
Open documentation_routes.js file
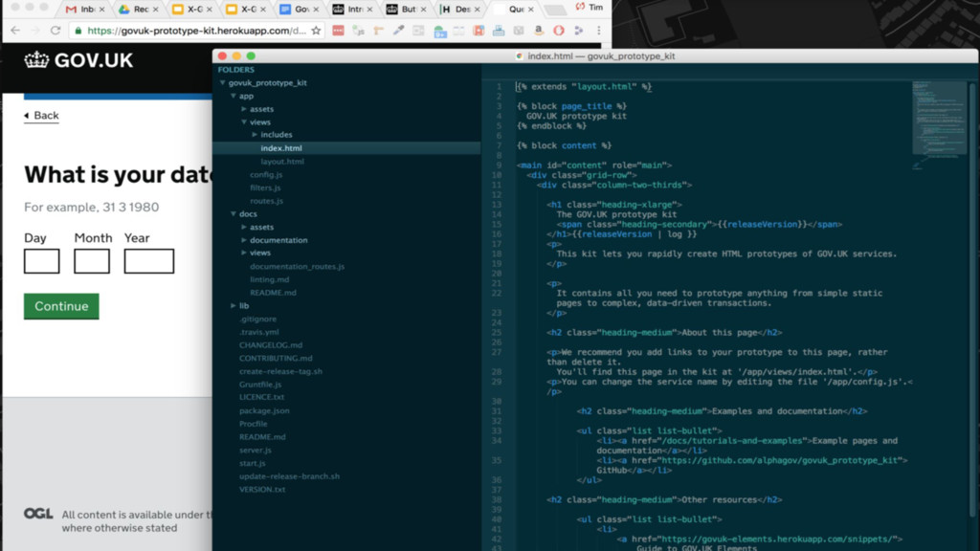click(x=298, y=266)
